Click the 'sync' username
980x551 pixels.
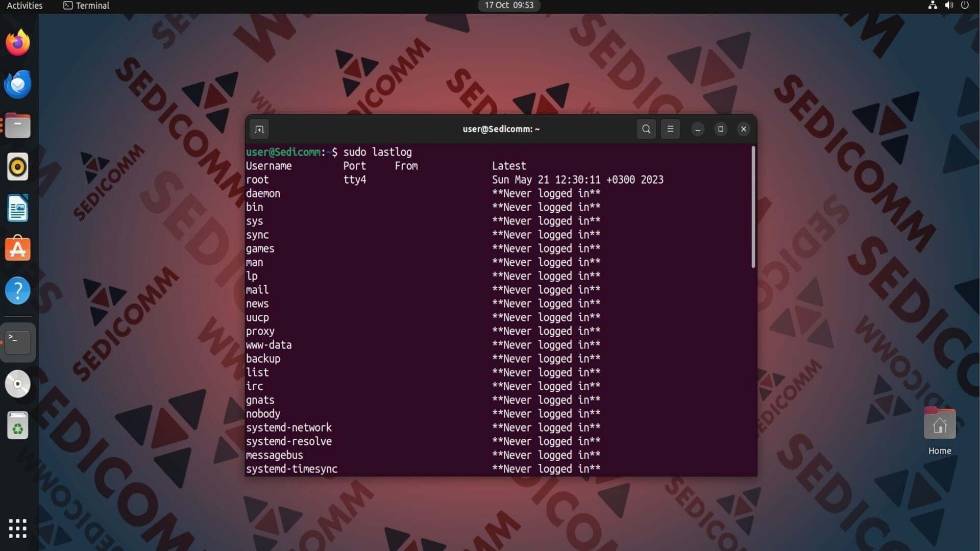pos(257,235)
